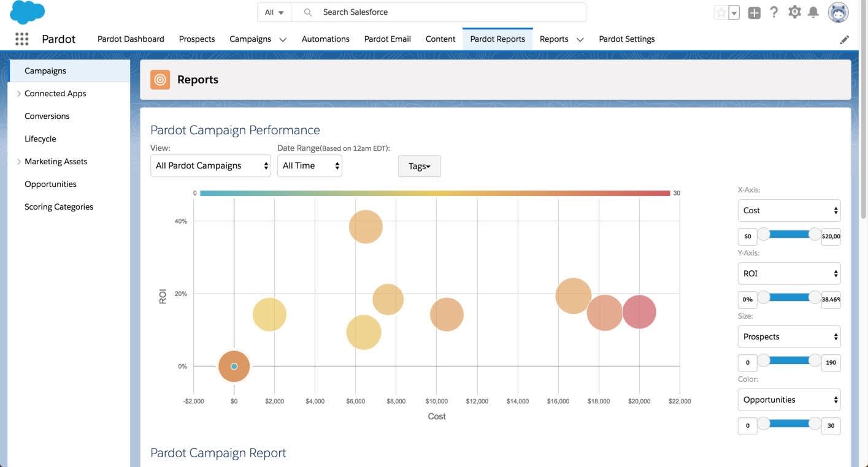Image resolution: width=868 pixels, height=467 pixels.
Task: Open the All search scope dropdown
Action: pos(274,12)
